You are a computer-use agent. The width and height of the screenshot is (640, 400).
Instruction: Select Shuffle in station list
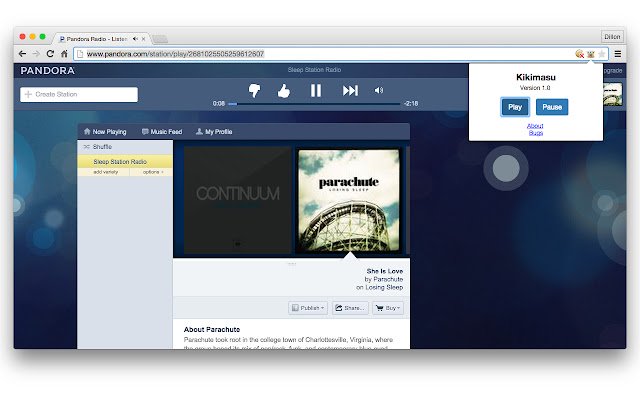125,147
